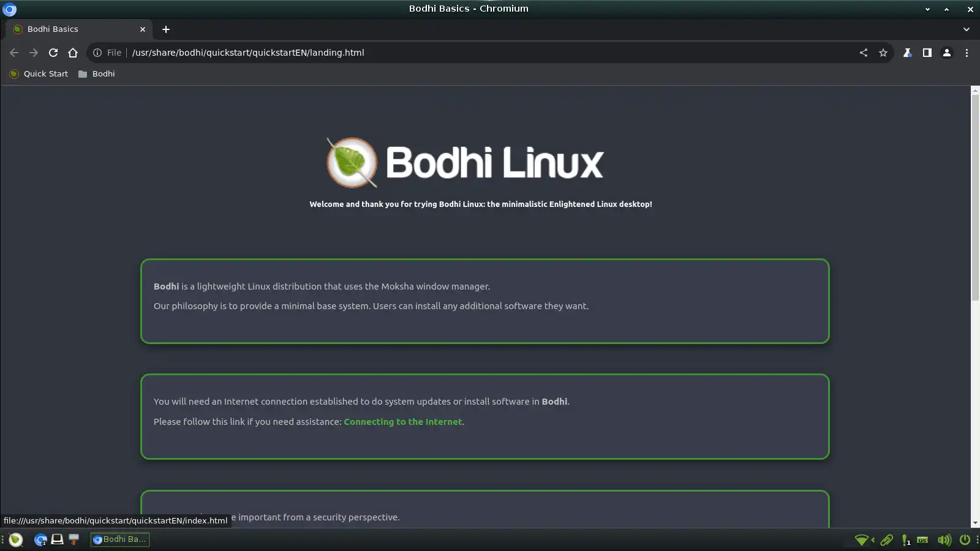The height and width of the screenshot is (551, 980).
Task: Click inside the address bar
Action: pyautogui.click(x=429, y=53)
